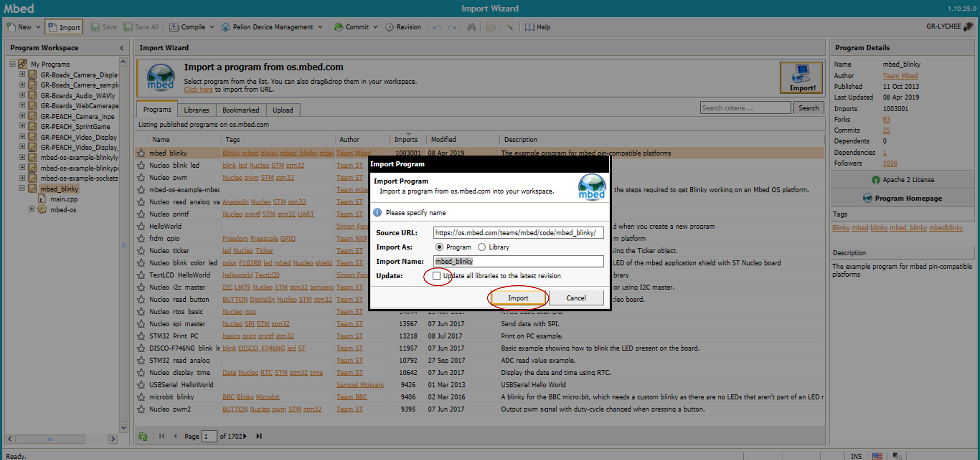Viewport: 980px width, 460px height.
Task: Enable update all libraries checkbox
Action: [x=437, y=276]
